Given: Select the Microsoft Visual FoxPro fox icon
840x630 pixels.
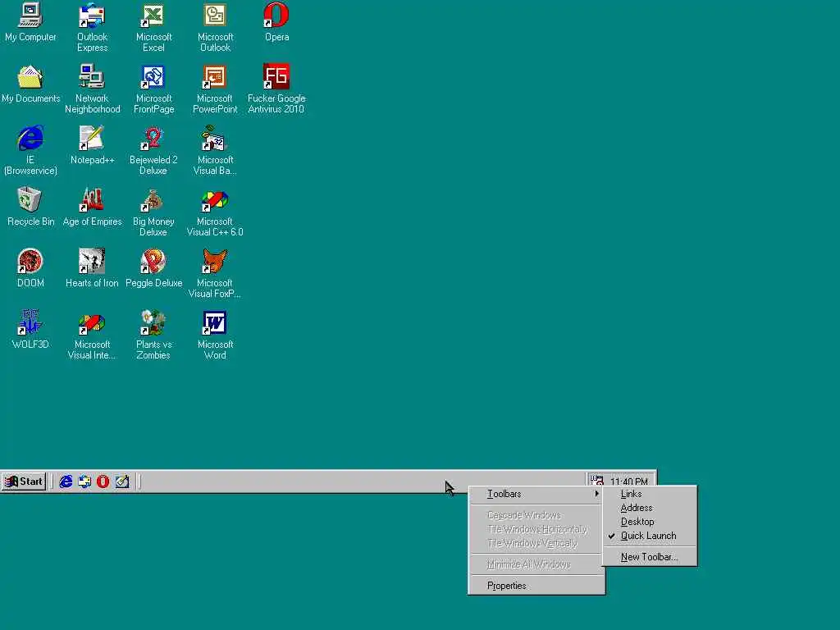Looking at the screenshot, I should point(215,274).
